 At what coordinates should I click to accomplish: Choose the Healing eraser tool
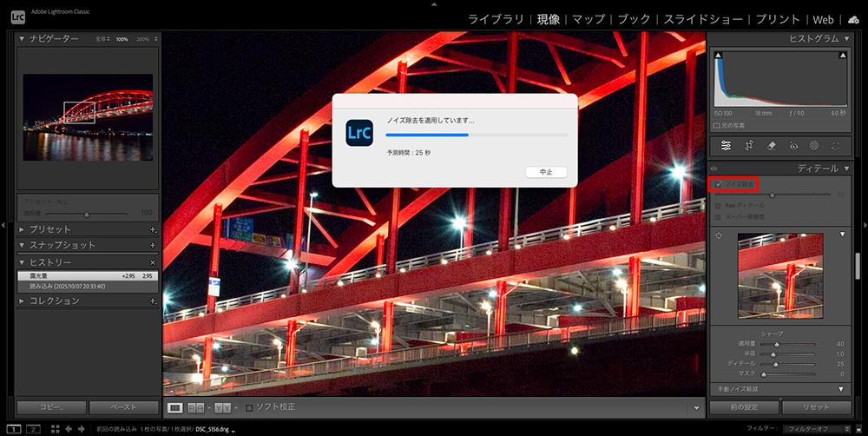pos(771,146)
